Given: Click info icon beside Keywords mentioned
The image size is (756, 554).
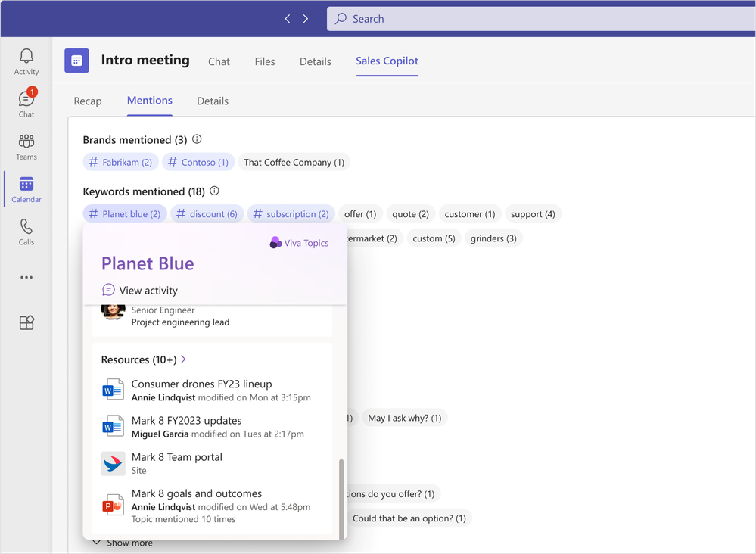Looking at the screenshot, I should (x=215, y=191).
